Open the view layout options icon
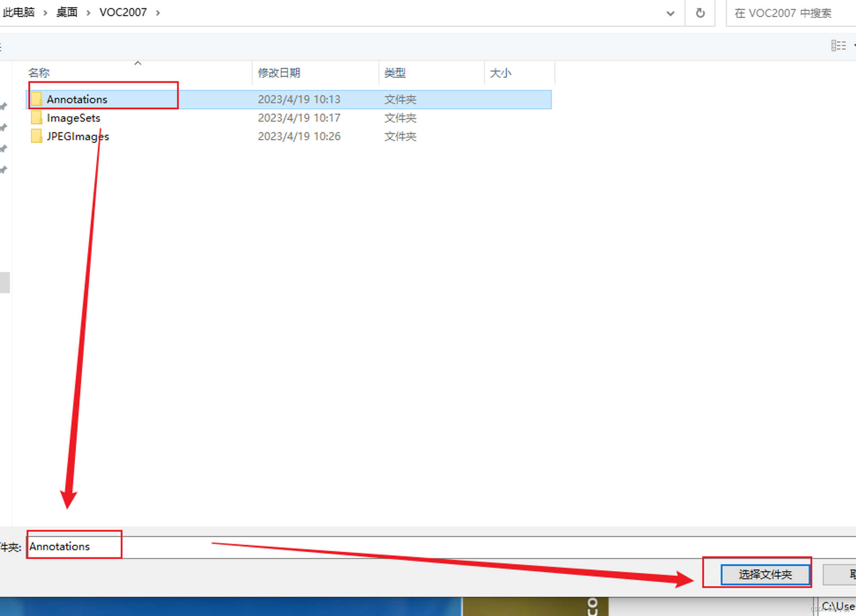Image resolution: width=856 pixels, height=616 pixels. click(838, 45)
